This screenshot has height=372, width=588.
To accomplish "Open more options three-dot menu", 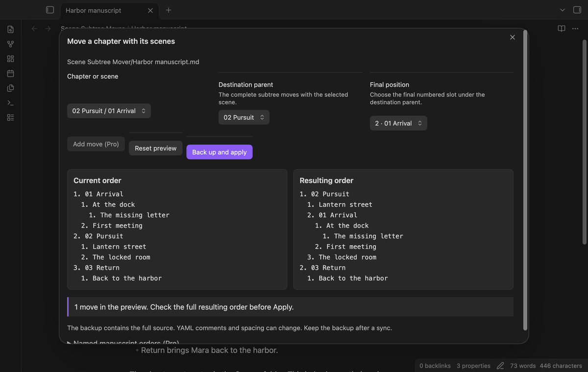I will (575, 28).
